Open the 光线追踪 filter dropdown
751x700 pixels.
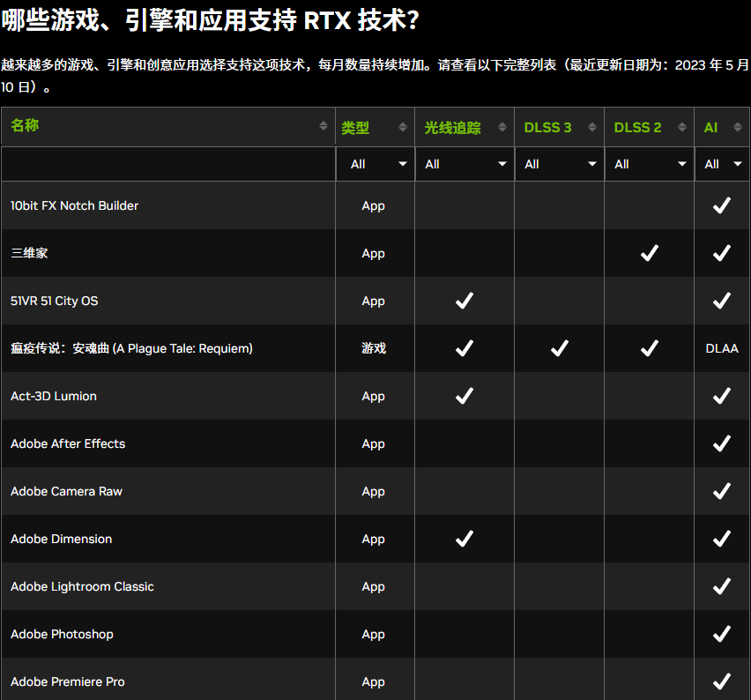click(x=465, y=164)
